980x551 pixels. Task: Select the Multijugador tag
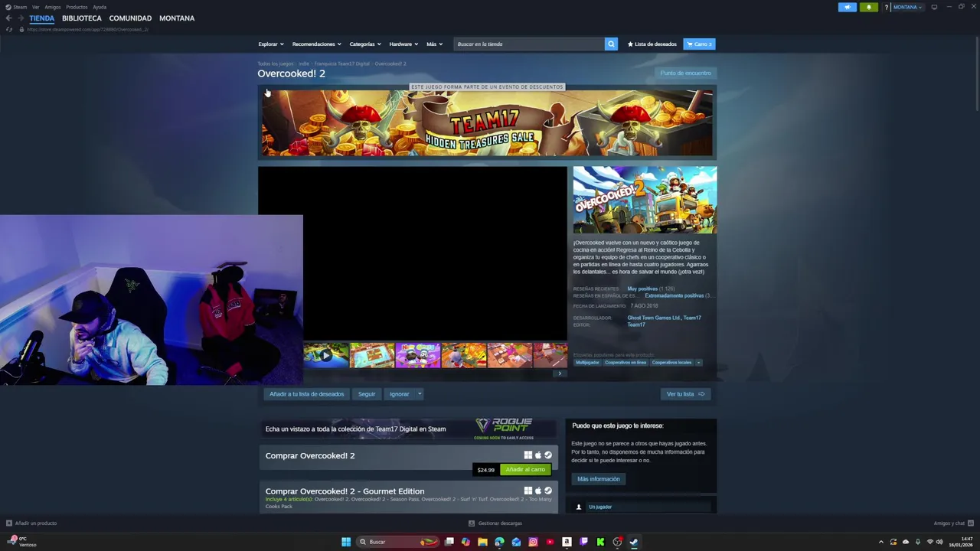[587, 363]
